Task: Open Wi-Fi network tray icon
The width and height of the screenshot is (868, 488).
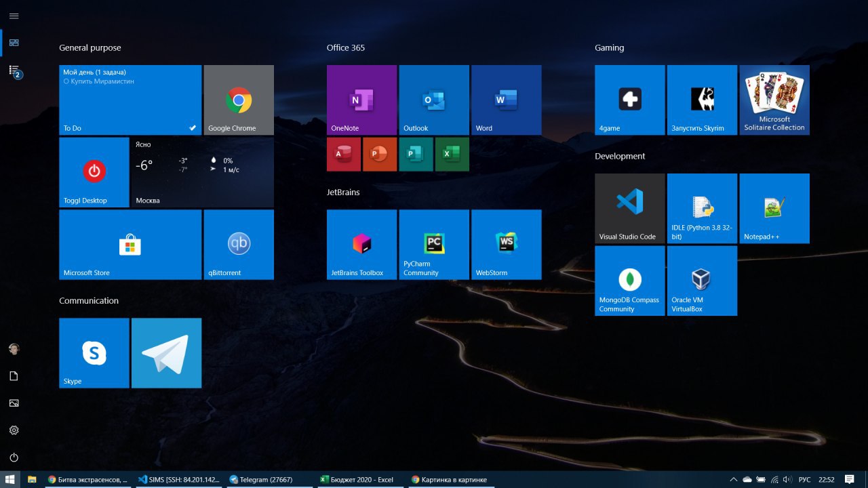Action: click(x=774, y=479)
